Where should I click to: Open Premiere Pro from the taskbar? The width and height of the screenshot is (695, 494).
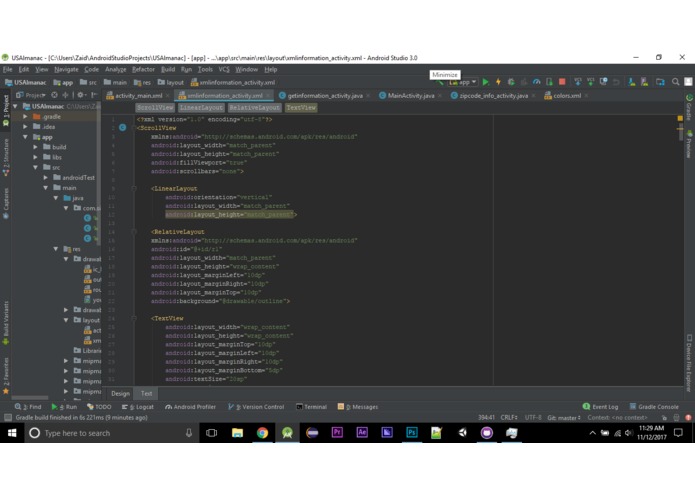click(337, 432)
